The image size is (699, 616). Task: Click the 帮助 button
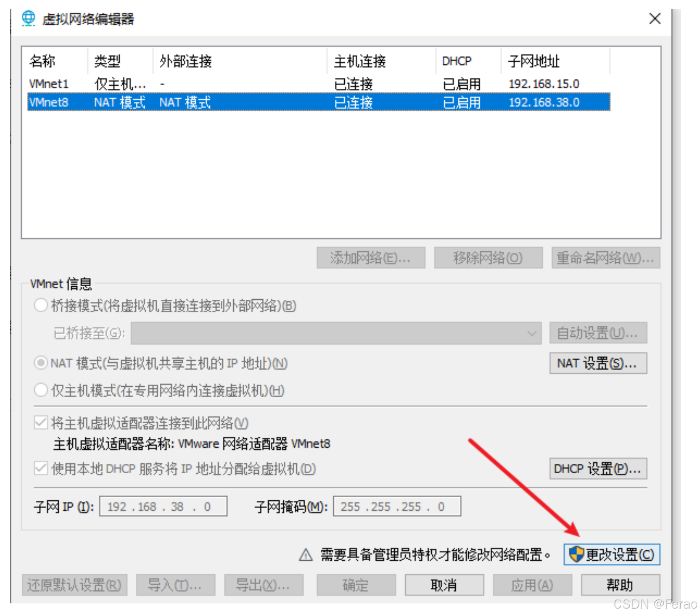tap(620, 585)
